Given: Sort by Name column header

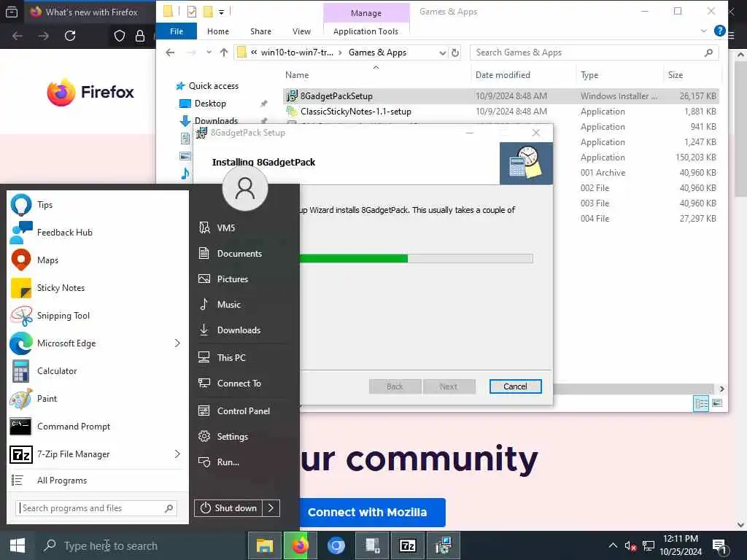Looking at the screenshot, I should coord(297,75).
